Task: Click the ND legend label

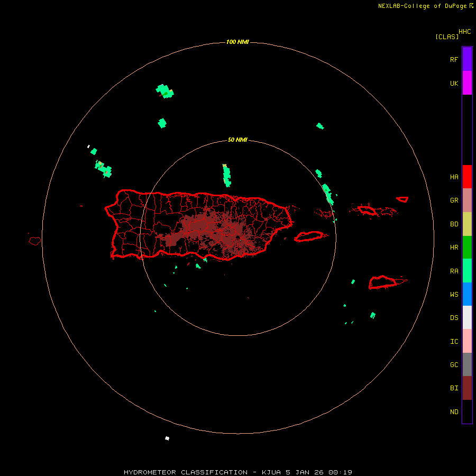Action: (454, 411)
